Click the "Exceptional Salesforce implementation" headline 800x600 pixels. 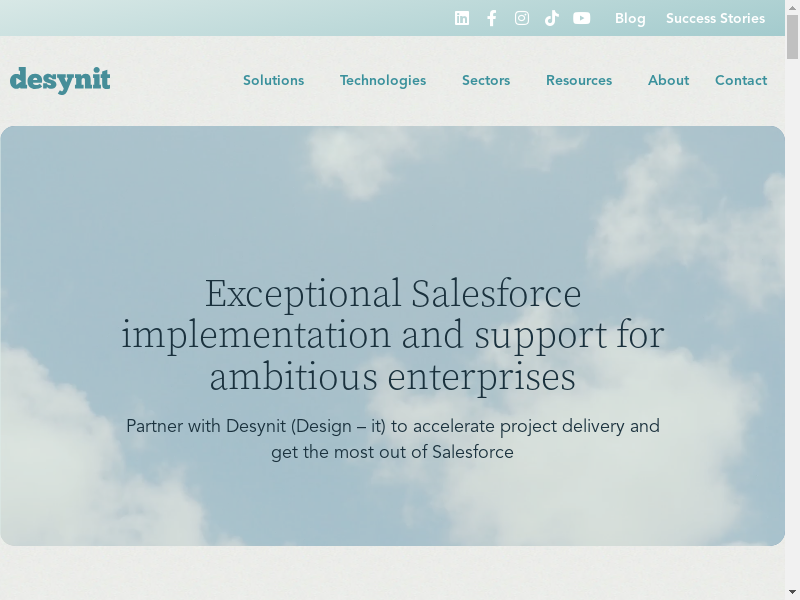coord(393,335)
